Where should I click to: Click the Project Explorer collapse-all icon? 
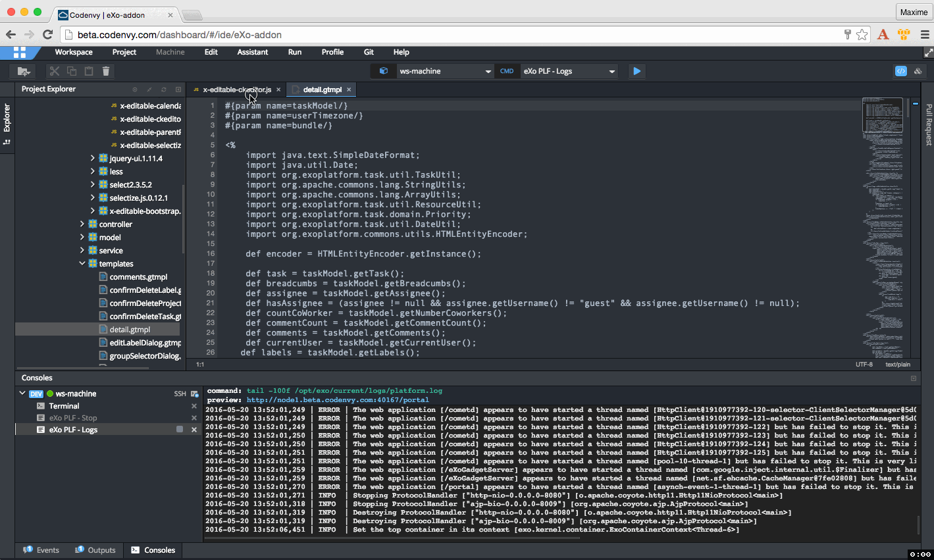(149, 89)
